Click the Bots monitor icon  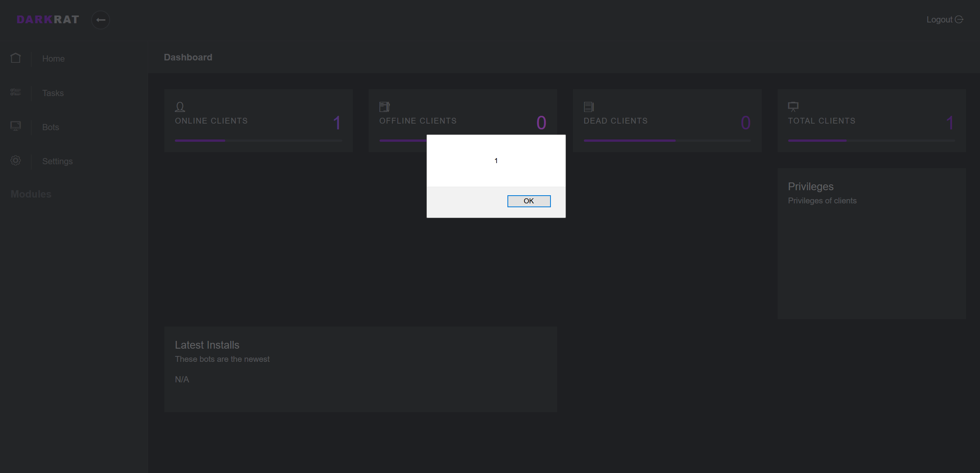[16, 126]
